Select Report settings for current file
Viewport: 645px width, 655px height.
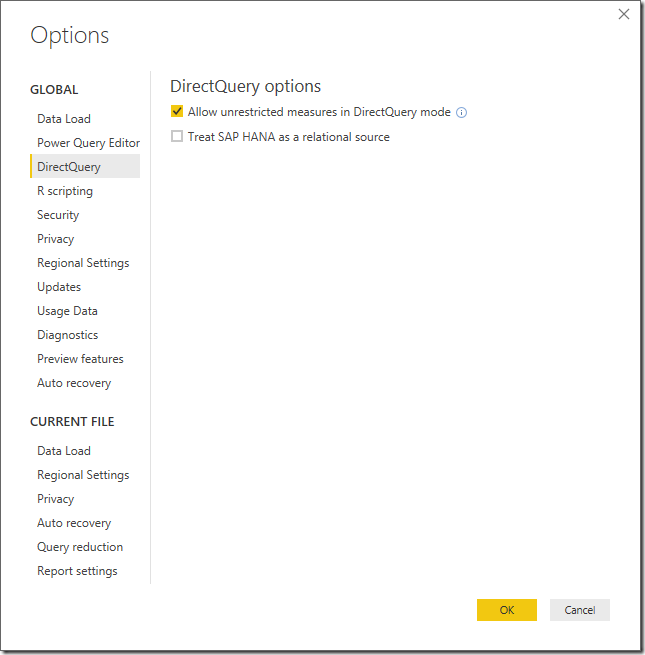77,571
